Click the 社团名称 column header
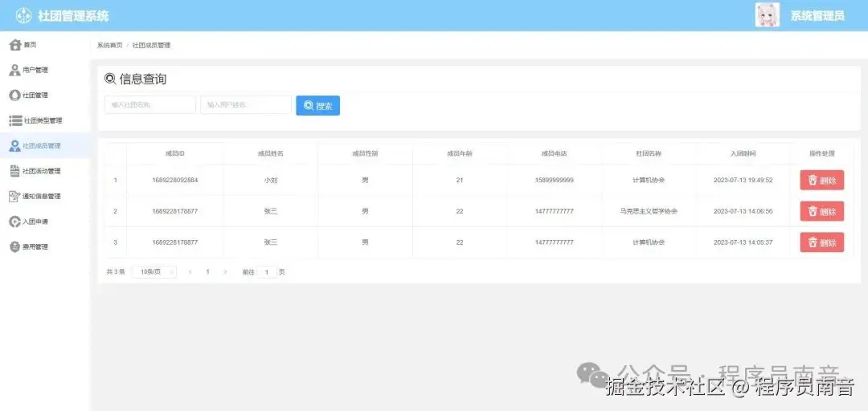Image resolution: width=868 pixels, height=411 pixels. click(649, 153)
